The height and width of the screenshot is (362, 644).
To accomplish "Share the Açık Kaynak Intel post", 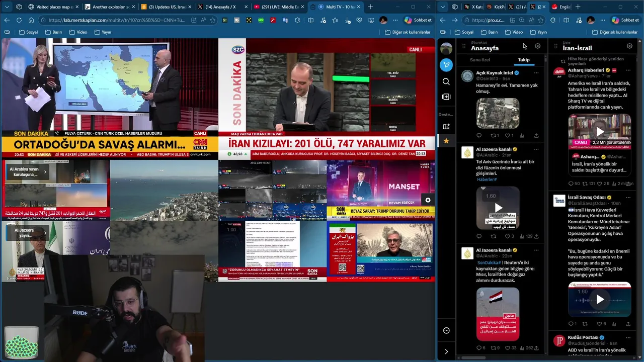I will pos(536,135).
